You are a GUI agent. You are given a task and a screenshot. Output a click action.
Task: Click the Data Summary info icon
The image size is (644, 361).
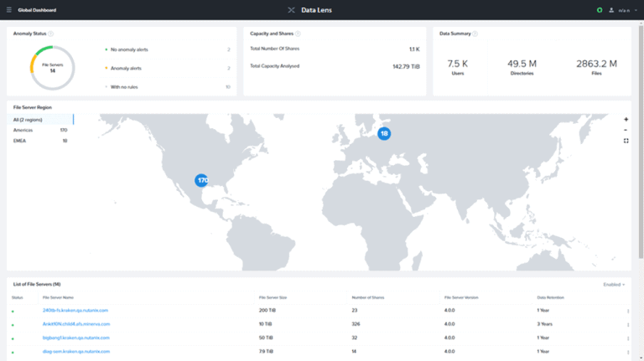(475, 34)
